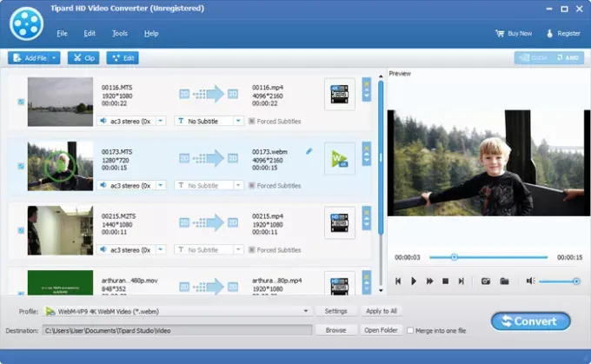Enable Forced Subtitles for 00116.MTS
This screenshot has width=591, height=364.
point(252,121)
